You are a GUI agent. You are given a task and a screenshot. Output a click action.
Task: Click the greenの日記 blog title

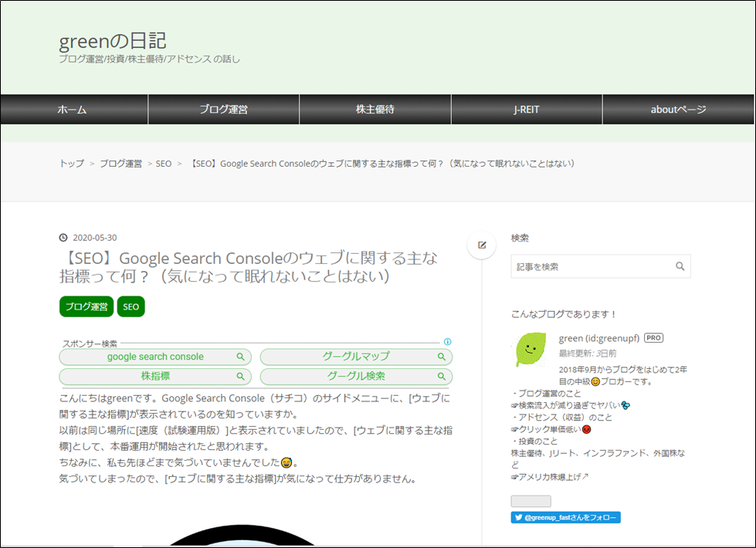[x=112, y=41]
